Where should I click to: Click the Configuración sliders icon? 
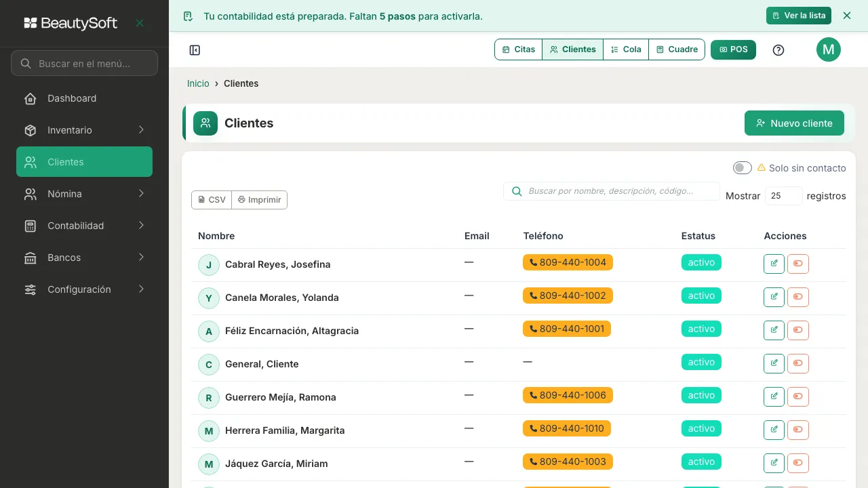[31, 289]
